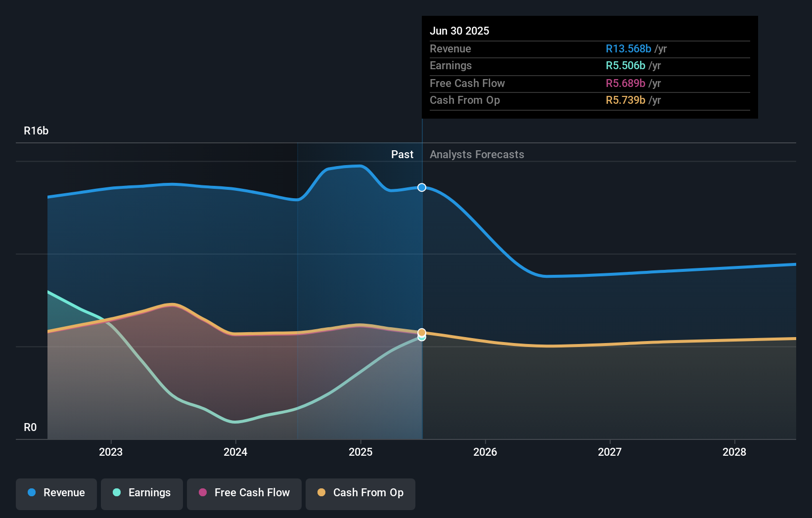Click the pink Free Cash Flow legend dot
The width and height of the screenshot is (812, 518).
203,493
